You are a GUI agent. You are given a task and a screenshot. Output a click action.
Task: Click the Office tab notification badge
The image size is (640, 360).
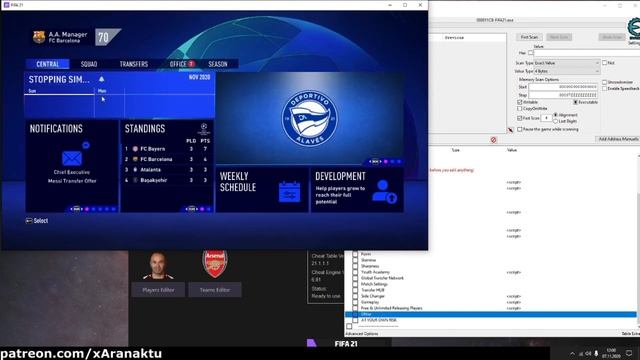tap(191, 64)
